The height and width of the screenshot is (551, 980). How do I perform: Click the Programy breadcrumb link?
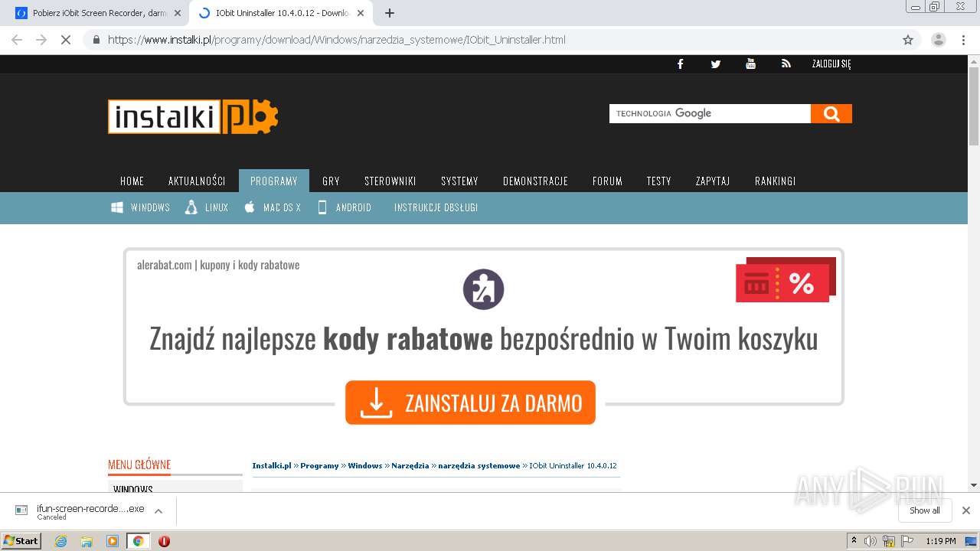[x=319, y=465]
